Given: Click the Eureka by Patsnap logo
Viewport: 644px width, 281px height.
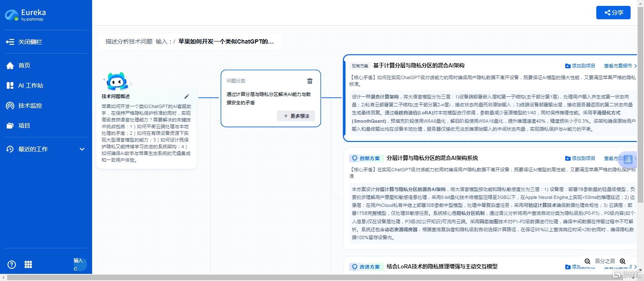Looking at the screenshot, I should (x=26, y=15).
